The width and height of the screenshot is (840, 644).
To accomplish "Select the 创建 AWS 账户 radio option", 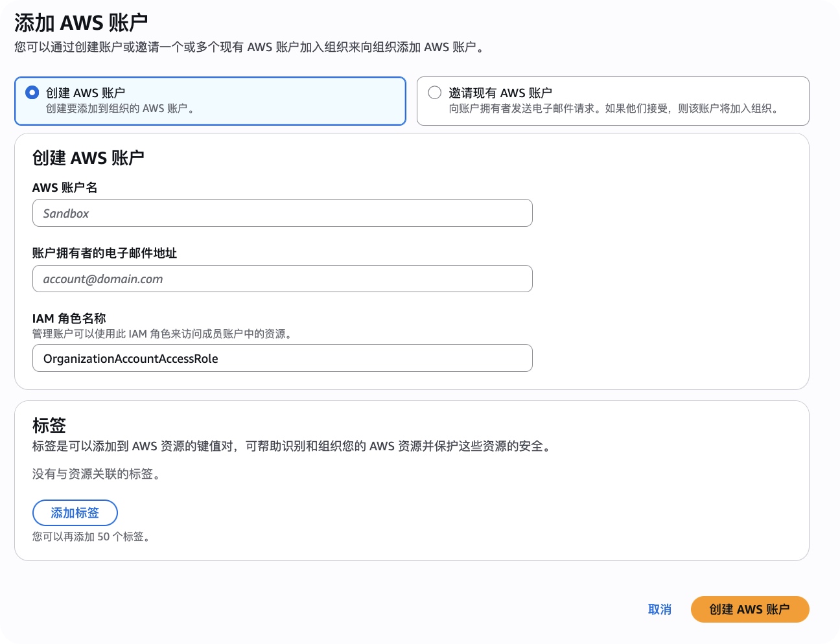I will (32, 93).
